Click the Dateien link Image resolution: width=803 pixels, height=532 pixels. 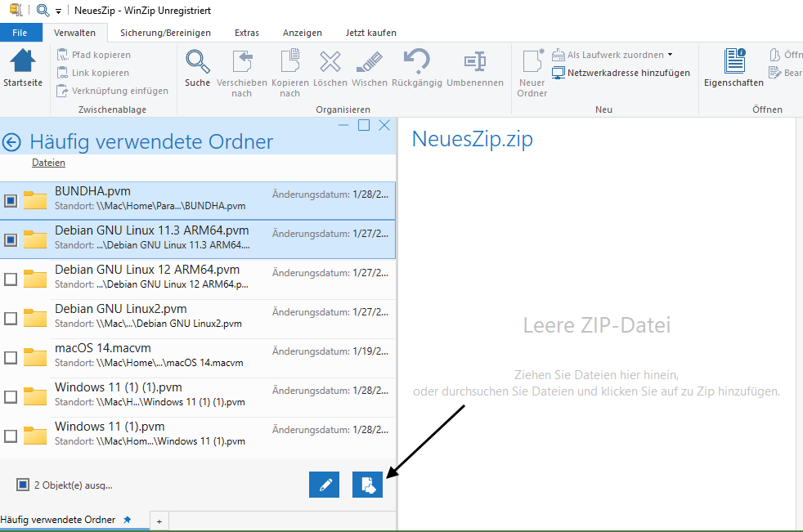point(48,163)
